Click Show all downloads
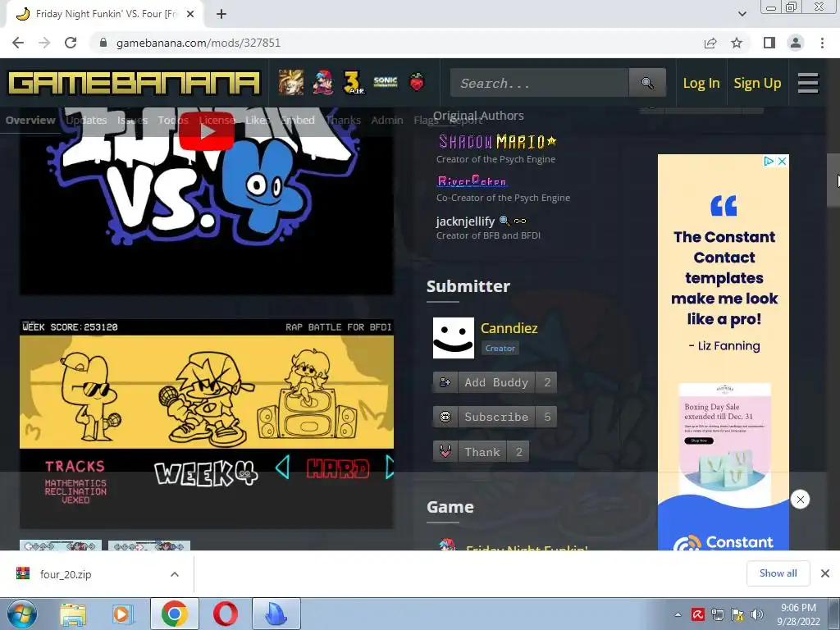This screenshot has height=630, width=840. pos(778,573)
